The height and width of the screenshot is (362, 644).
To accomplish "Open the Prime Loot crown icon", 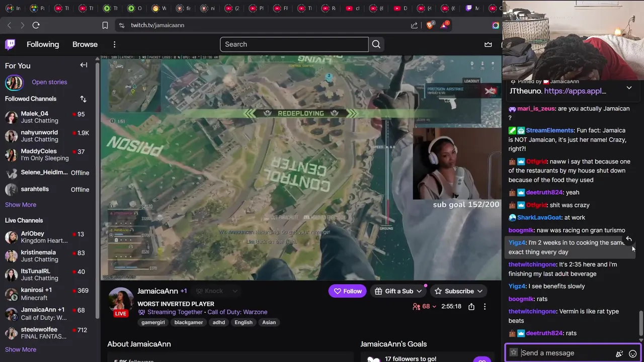I will click(488, 44).
